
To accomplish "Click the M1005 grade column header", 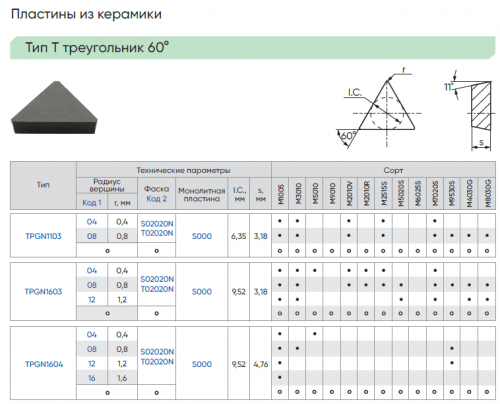I will point(280,194).
